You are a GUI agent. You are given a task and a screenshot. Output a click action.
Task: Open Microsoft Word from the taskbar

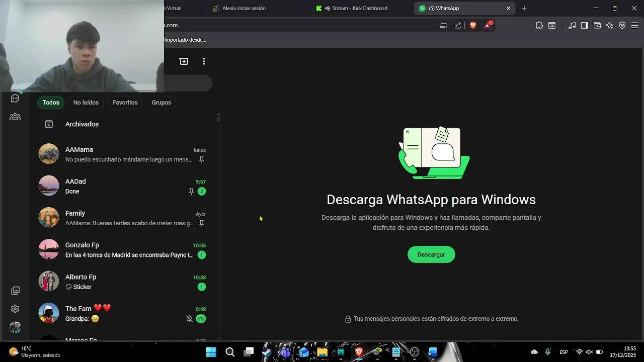433,352
